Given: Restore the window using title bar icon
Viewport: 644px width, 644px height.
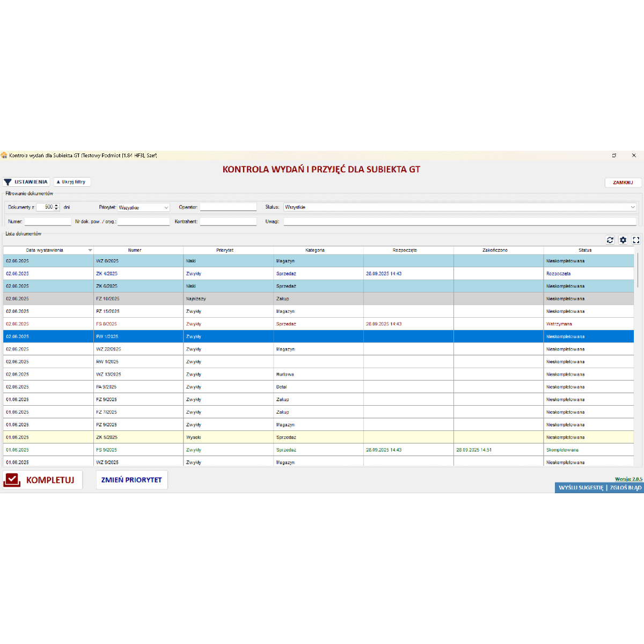Looking at the screenshot, I should pos(614,156).
